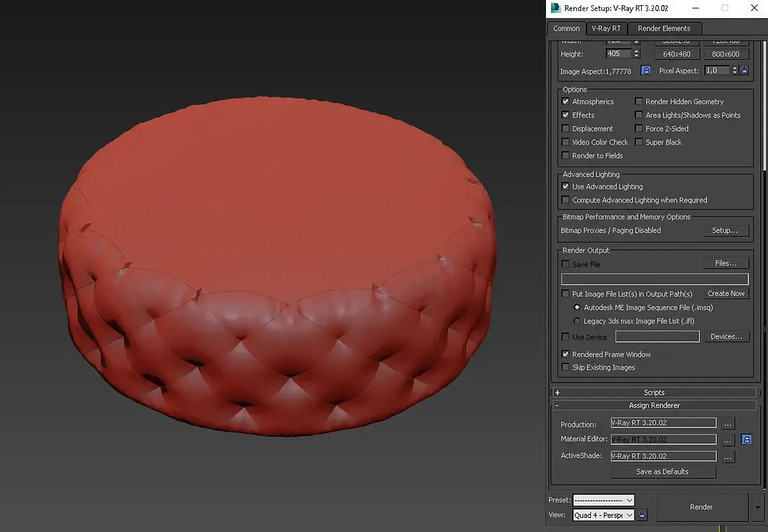Adjust the Pixel Aspect spinner arrows

[x=735, y=70]
